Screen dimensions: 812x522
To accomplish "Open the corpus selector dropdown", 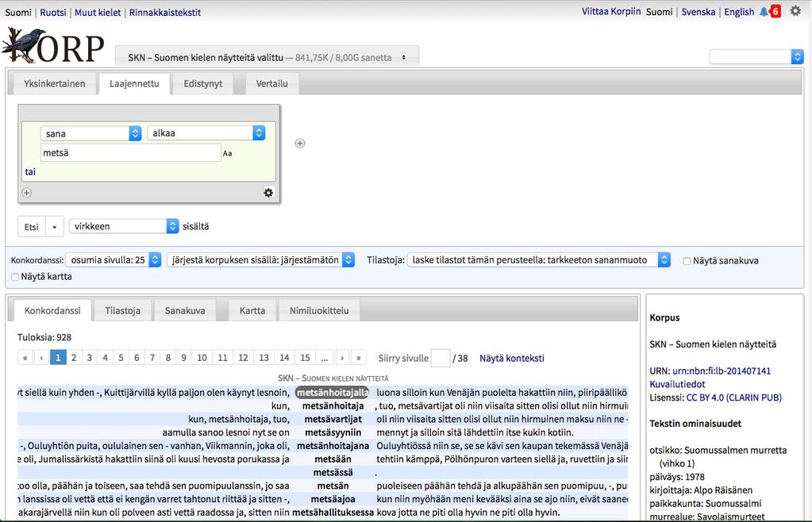I will [267, 57].
